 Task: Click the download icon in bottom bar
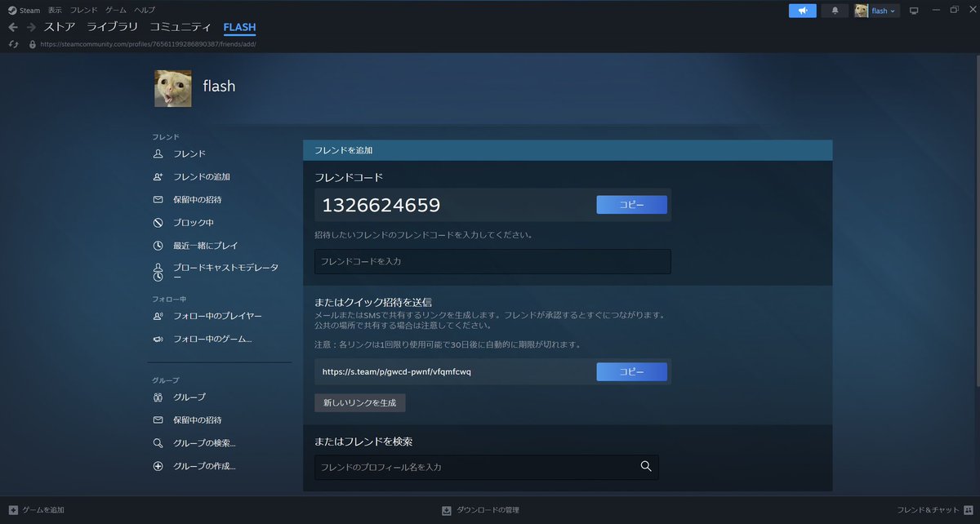point(447,510)
